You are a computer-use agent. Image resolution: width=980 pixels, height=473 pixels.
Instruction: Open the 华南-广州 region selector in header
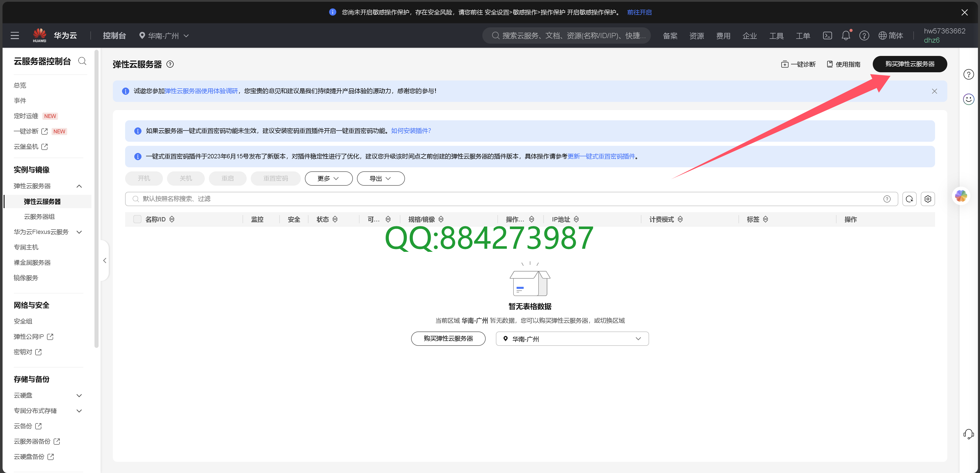[x=164, y=36]
